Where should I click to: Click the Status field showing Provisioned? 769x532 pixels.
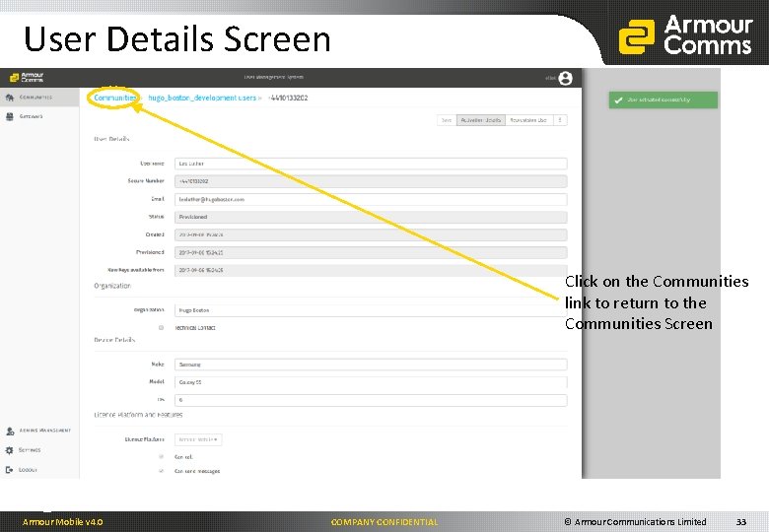[371, 217]
